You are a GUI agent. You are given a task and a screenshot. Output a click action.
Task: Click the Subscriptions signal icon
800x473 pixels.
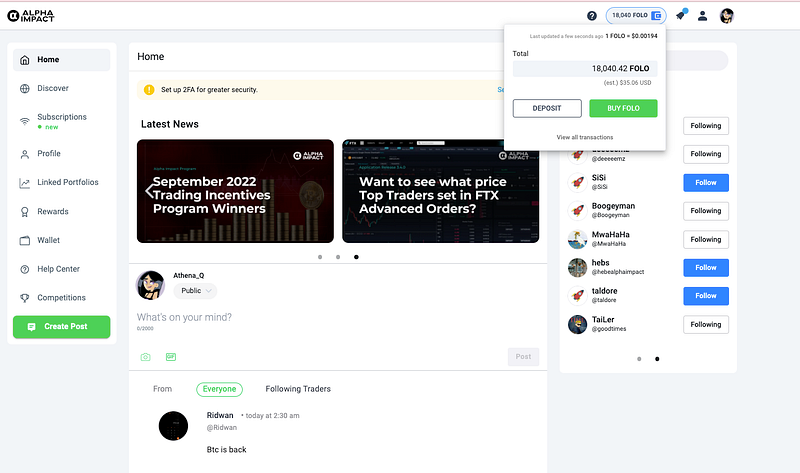point(24,121)
